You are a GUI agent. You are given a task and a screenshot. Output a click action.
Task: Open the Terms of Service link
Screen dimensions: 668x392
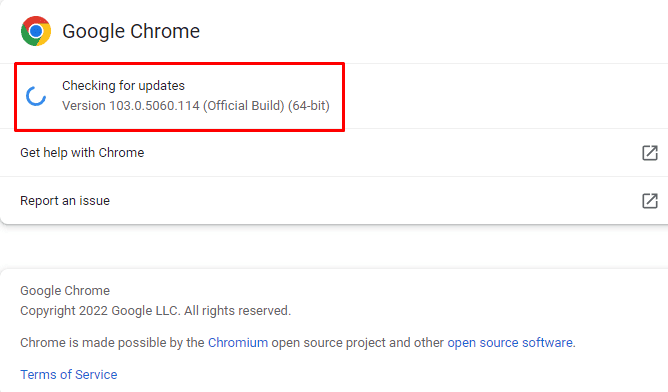[69, 375]
